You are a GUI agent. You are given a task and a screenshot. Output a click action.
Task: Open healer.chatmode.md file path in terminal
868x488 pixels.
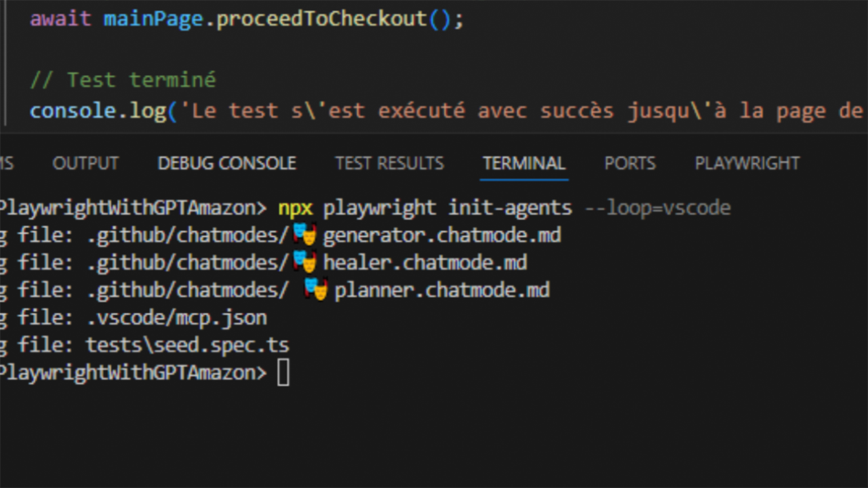(x=425, y=262)
